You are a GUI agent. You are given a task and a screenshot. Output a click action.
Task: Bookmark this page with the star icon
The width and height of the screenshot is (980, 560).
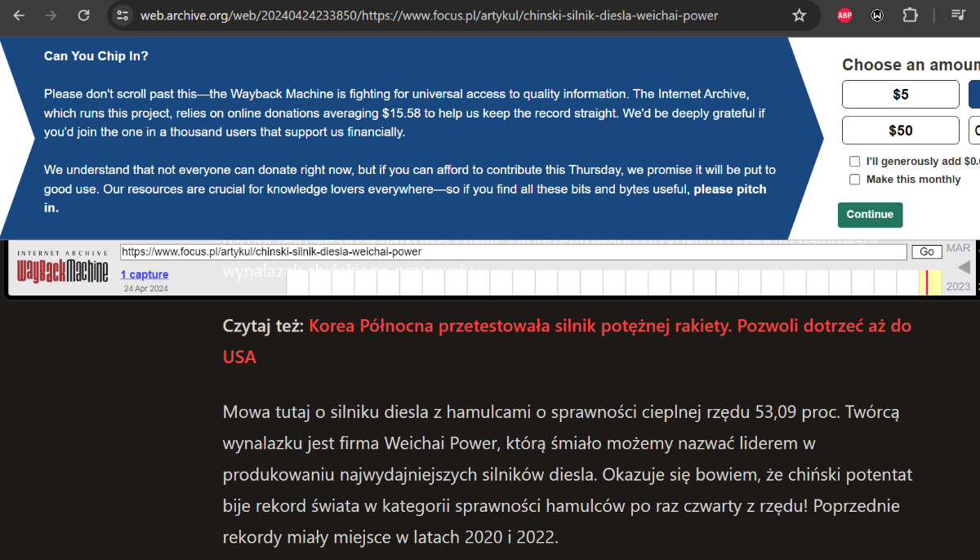(800, 16)
